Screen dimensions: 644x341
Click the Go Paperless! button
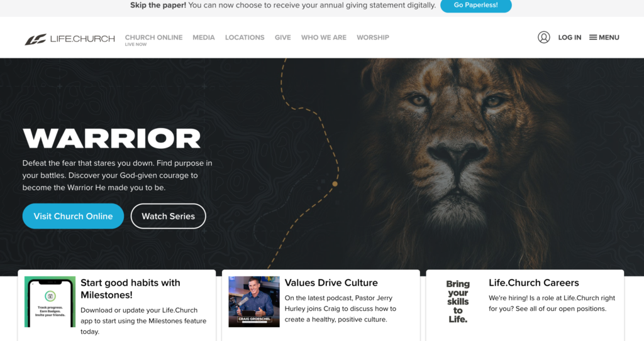476,5
